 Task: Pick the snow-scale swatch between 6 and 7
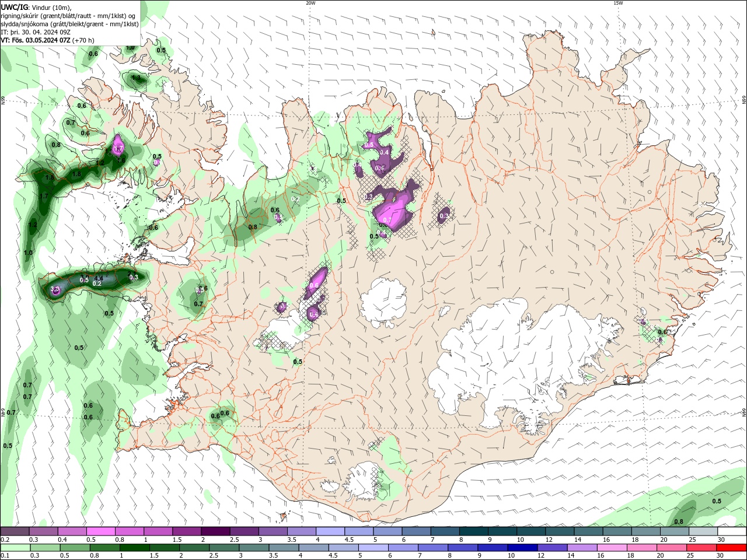416,531
